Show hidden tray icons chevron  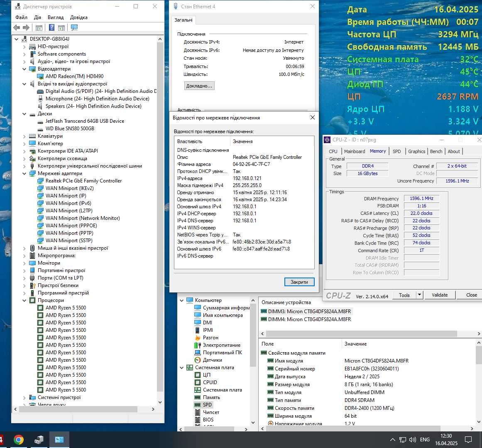point(393,440)
